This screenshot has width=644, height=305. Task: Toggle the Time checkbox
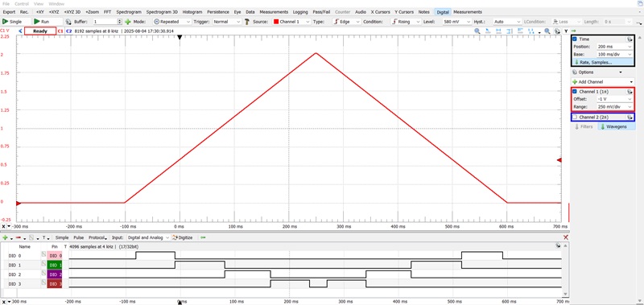pos(575,39)
